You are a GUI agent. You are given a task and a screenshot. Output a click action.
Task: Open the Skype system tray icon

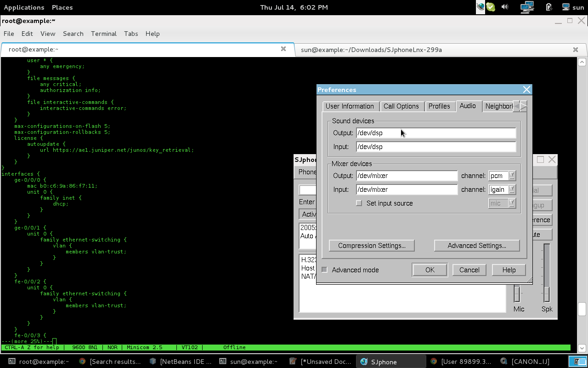pyautogui.click(x=491, y=7)
